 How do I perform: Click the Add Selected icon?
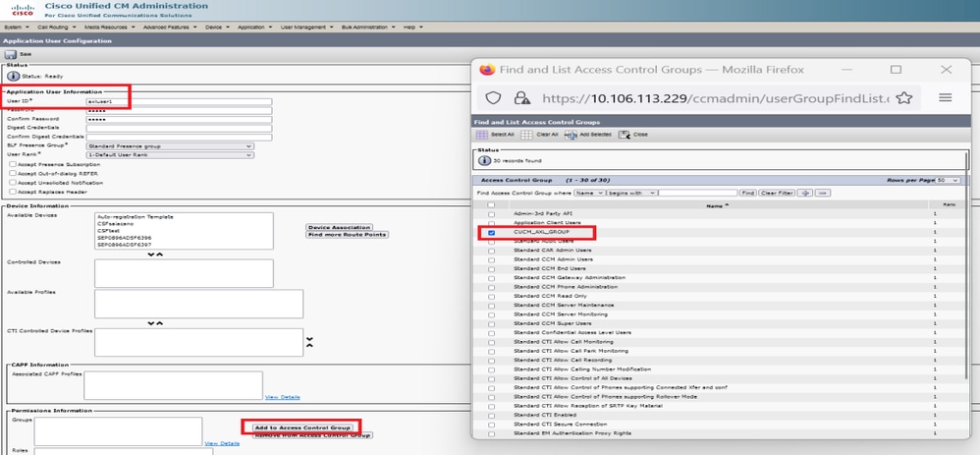pos(570,135)
